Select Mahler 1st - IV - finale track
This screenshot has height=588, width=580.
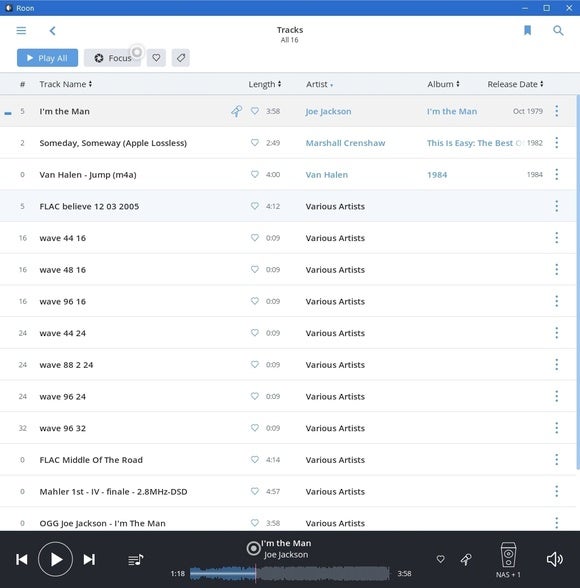coord(288,491)
